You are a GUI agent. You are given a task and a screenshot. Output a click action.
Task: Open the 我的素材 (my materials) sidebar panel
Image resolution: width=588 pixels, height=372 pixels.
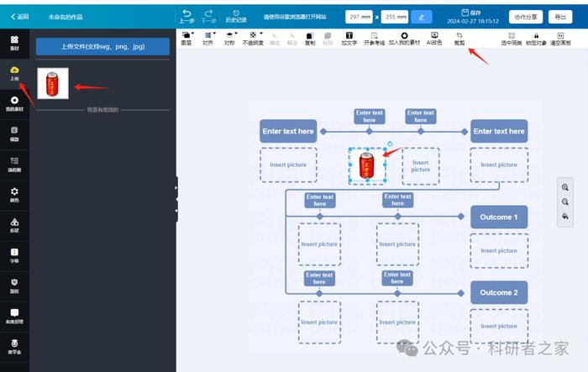tap(14, 104)
